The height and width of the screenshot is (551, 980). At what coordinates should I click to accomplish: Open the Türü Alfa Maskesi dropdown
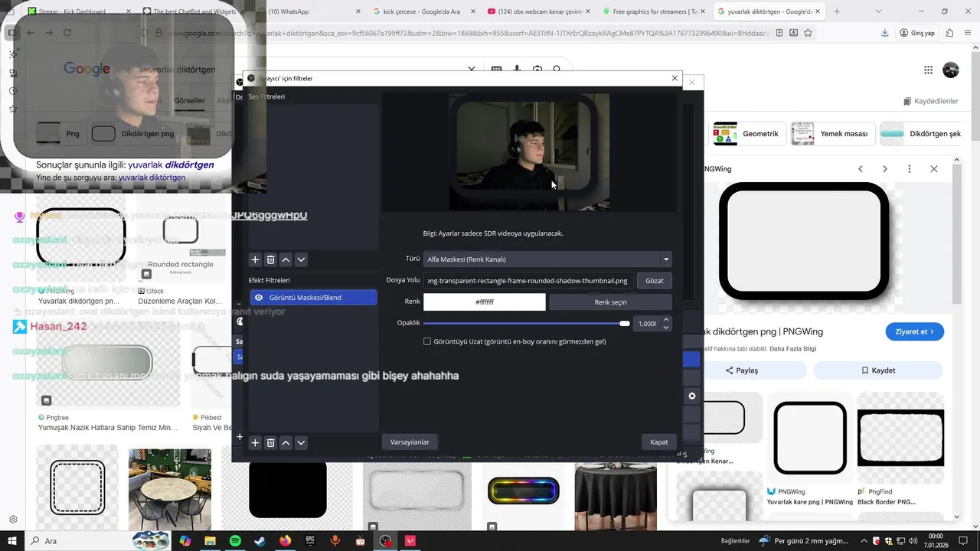[547, 259]
